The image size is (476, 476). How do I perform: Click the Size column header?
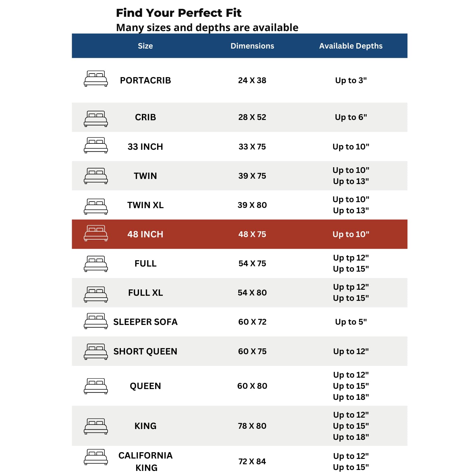pos(145,46)
